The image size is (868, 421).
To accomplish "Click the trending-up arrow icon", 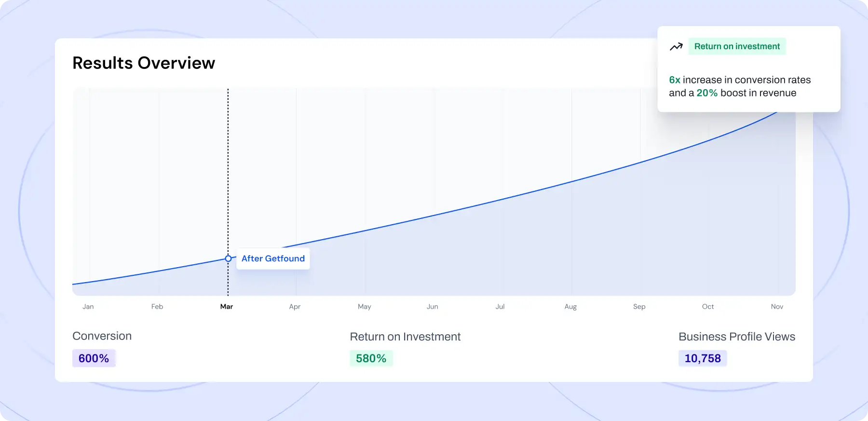I will (676, 46).
